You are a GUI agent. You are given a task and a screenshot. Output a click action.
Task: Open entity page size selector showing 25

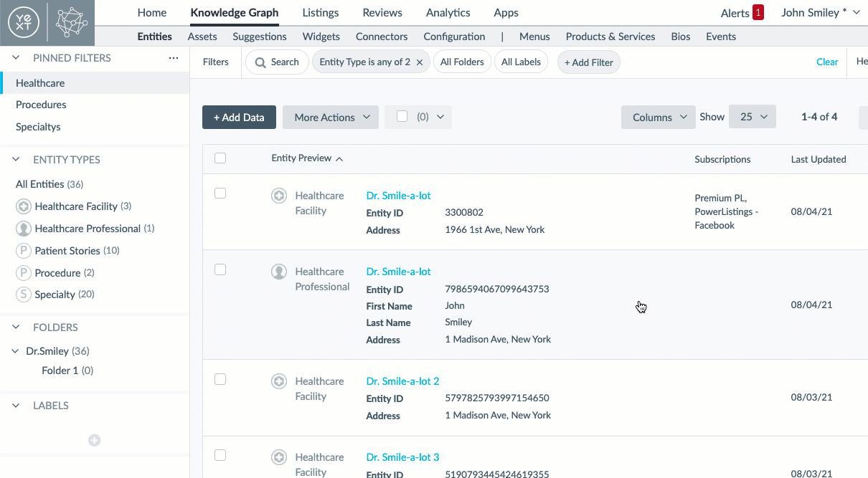[x=752, y=117]
